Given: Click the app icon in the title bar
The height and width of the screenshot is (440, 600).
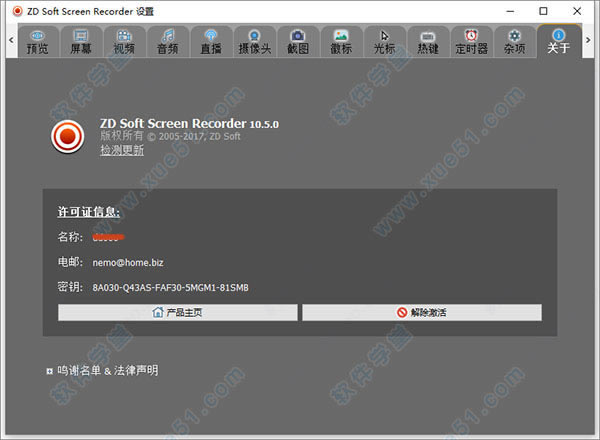Looking at the screenshot, I should pyautogui.click(x=17, y=11).
